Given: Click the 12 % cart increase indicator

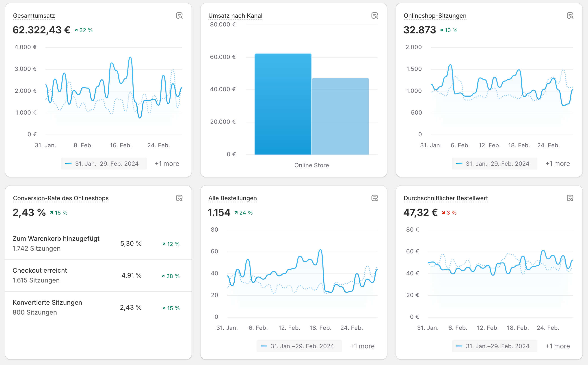Looking at the screenshot, I should pos(171,244).
